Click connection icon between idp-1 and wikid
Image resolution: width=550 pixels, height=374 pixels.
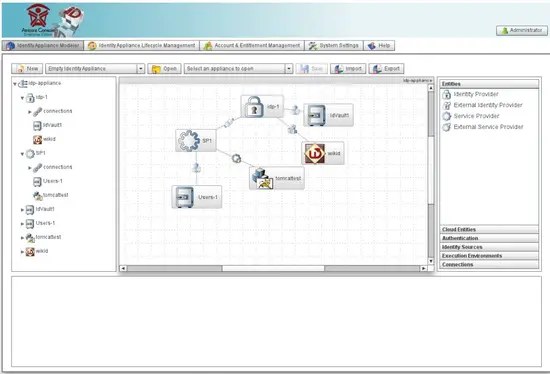point(292,129)
